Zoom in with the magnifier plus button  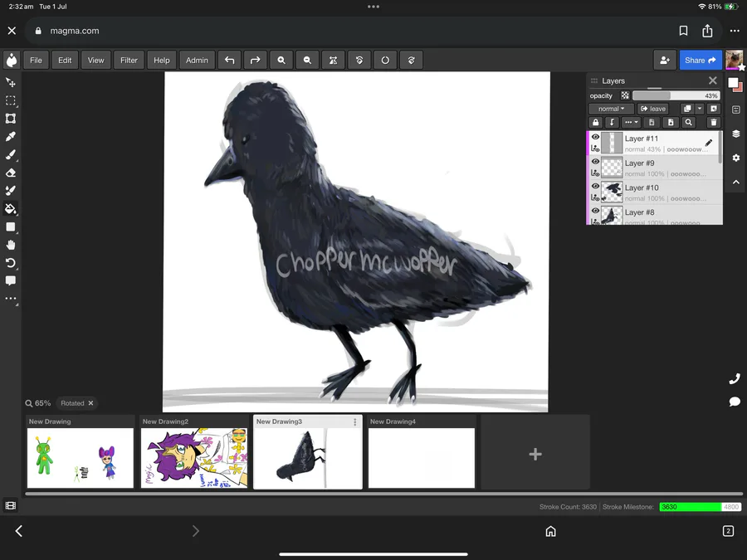click(x=281, y=60)
